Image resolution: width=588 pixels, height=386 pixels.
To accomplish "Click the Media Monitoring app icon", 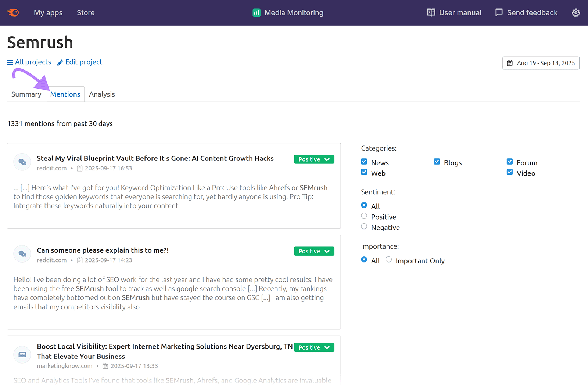I will 256,12.
